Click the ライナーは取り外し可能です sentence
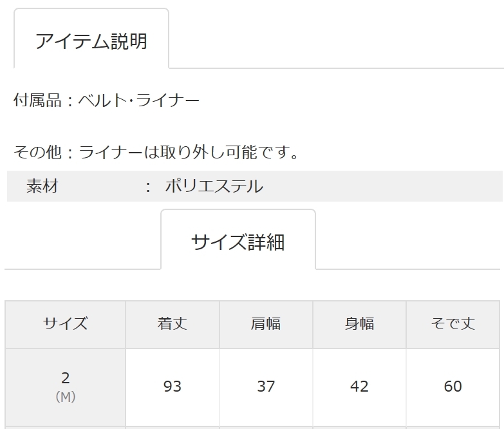The height and width of the screenshot is (429, 504). 189,153
